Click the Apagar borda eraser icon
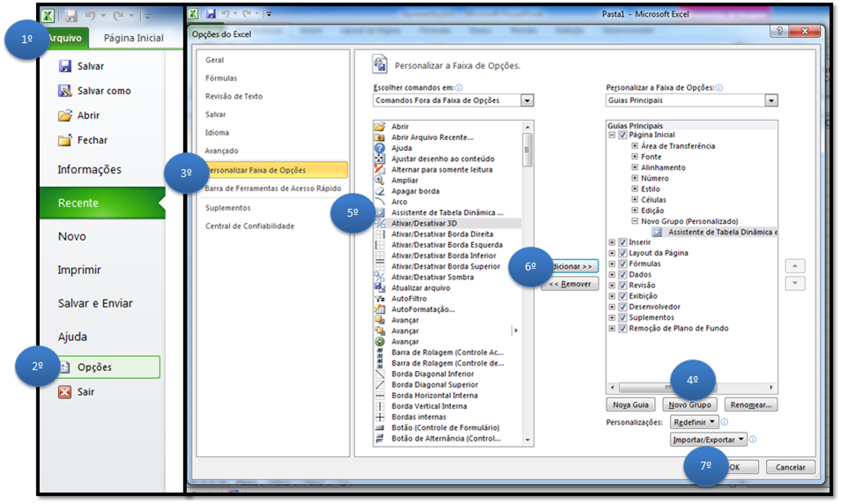 [x=380, y=191]
